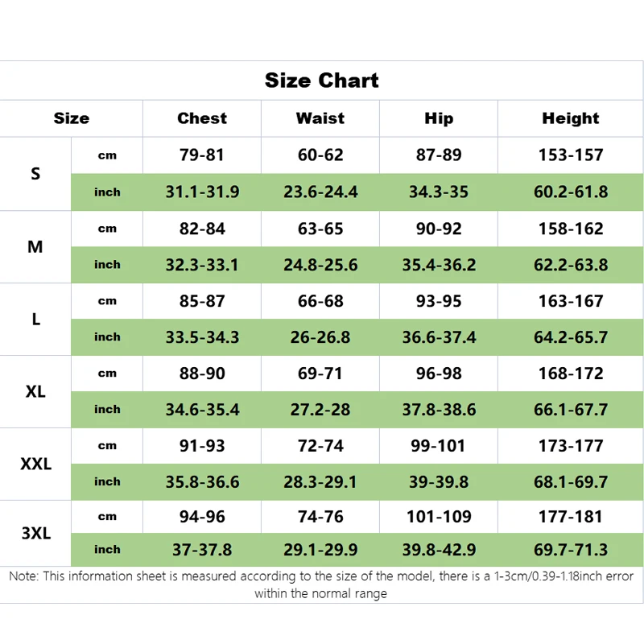Select the Chest column header

202,118
